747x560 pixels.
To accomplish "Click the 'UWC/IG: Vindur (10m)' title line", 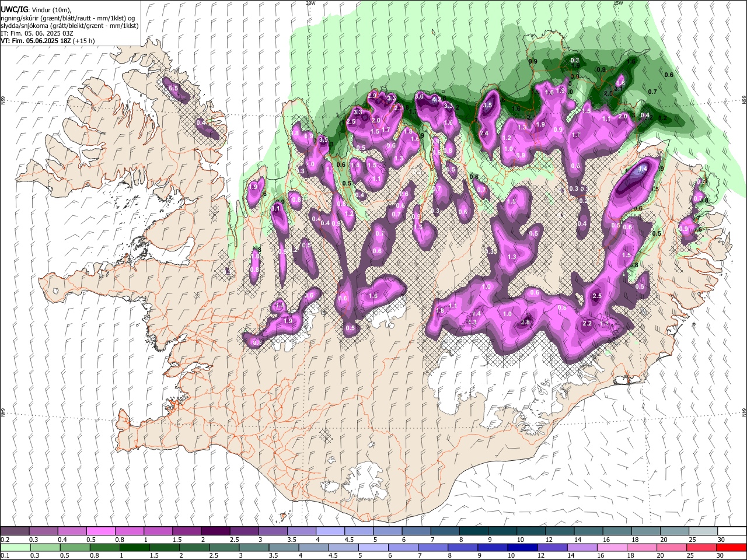I will coord(36,9).
